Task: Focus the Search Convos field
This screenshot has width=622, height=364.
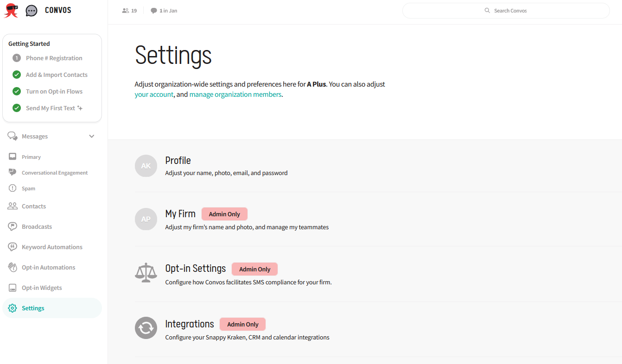Action: point(506,11)
